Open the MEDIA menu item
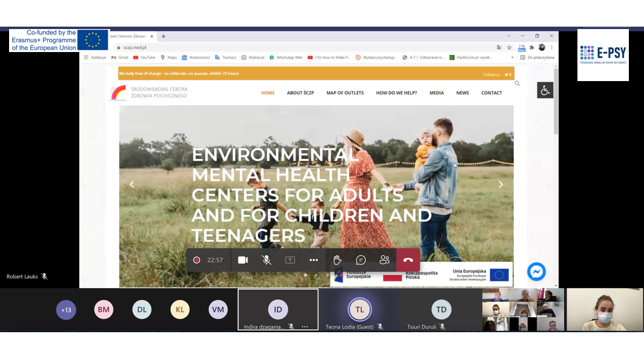Screen dimensions: 644x357 [436, 93]
